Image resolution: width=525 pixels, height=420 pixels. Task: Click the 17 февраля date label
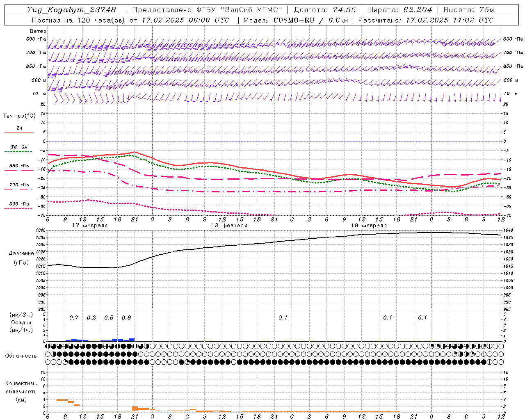(x=90, y=226)
